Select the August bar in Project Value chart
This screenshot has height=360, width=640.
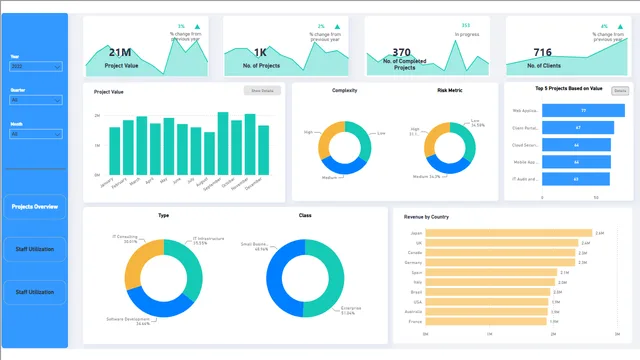tap(209, 153)
